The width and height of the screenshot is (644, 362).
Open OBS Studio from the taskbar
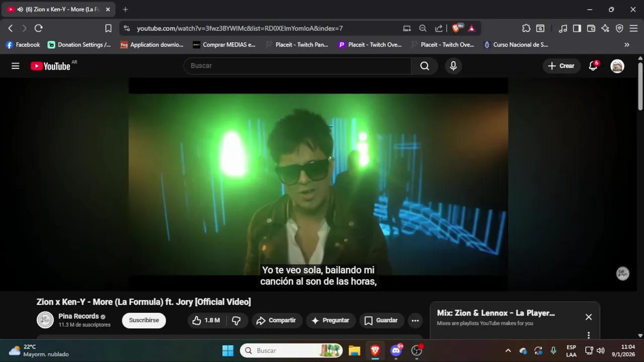click(417, 350)
